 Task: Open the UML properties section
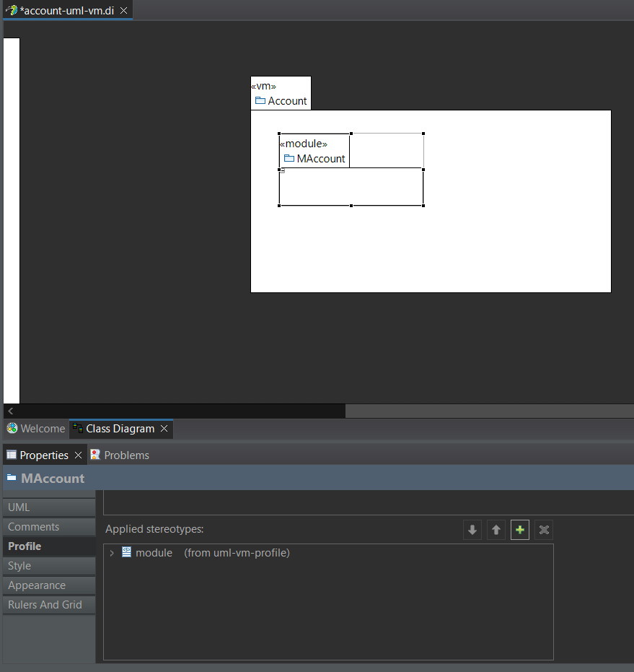(x=49, y=507)
